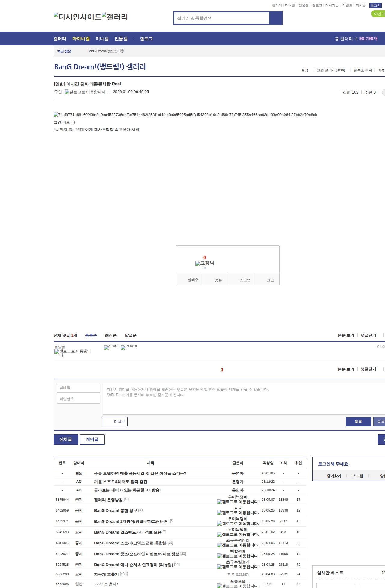385x588 pixels.
Task: Click 로그인해 주세요. in the side panel
Action: click(334, 464)
